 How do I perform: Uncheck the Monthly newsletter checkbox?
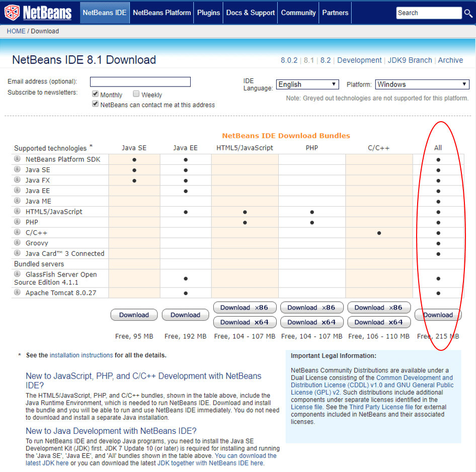[95, 94]
